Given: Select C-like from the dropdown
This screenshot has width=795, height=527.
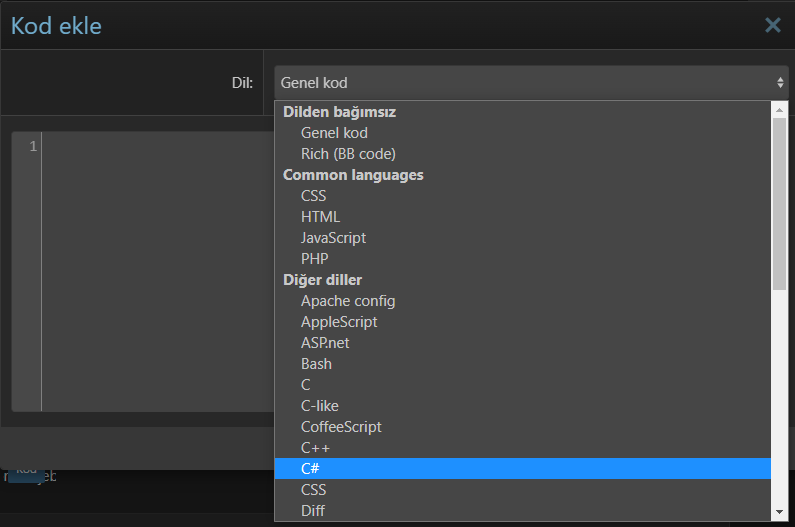Looking at the screenshot, I should (x=319, y=406).
